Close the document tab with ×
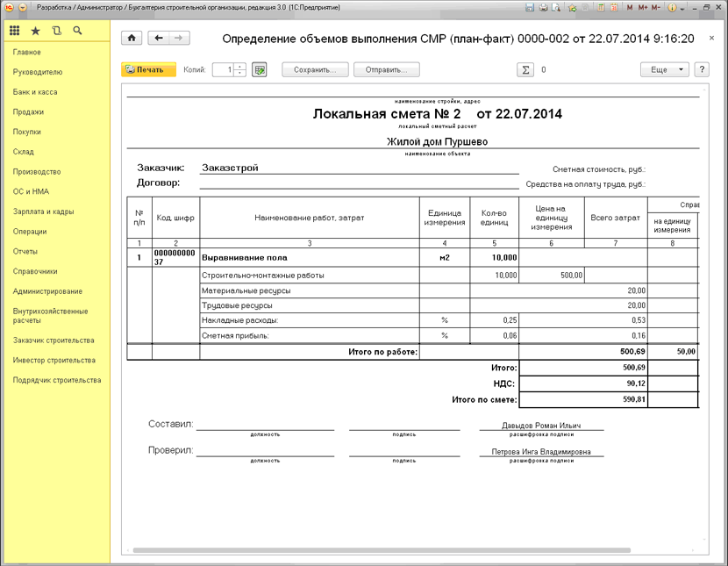The height and width of the screenshot is (566, 728). click(x=711, y=38)
